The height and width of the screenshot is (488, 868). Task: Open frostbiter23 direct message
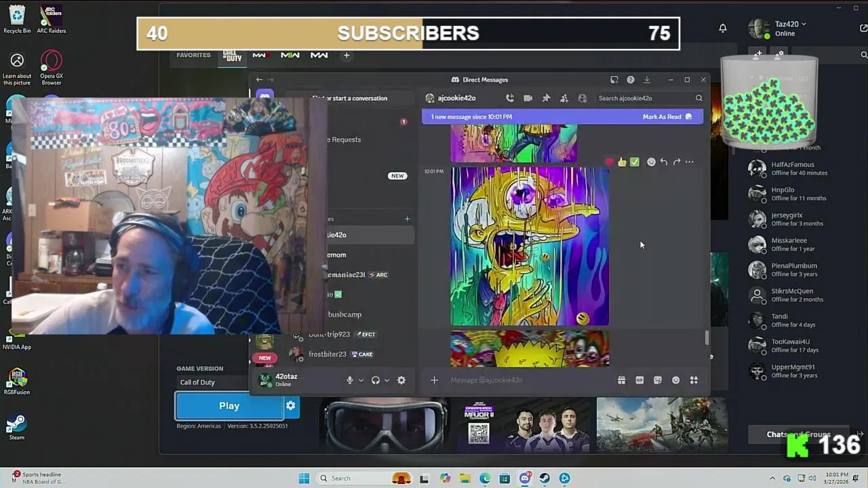click(x=328, y=354)
